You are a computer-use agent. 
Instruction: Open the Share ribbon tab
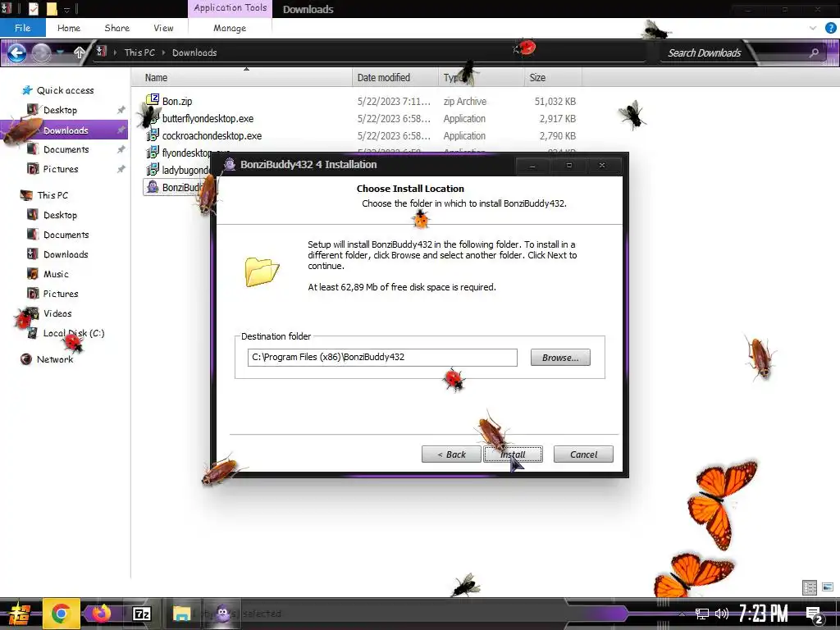(116, 28)
